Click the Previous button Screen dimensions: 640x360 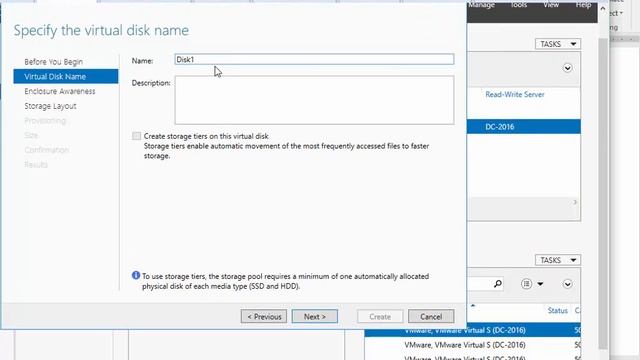tap(264, 316)
